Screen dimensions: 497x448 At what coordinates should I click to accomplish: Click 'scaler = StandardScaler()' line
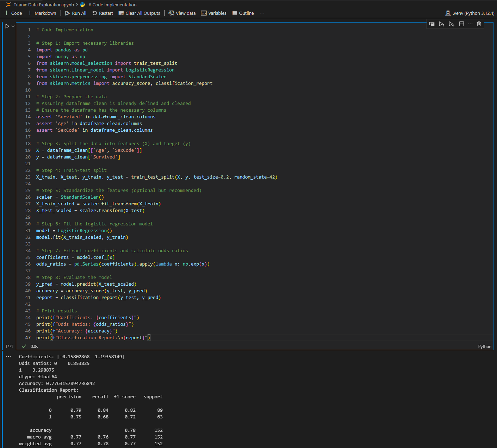70,197
